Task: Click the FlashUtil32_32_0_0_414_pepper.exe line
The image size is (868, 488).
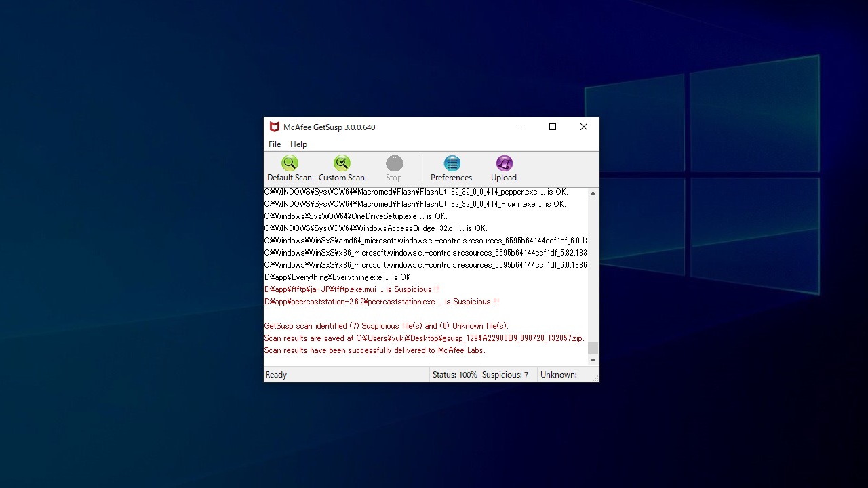Action: pyautogui.click(x=416, y=192)
